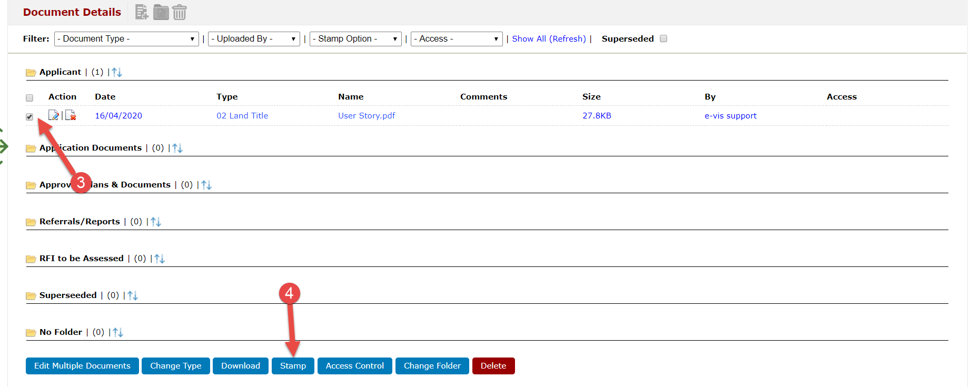Click the Change Type button

coord(176,366)
